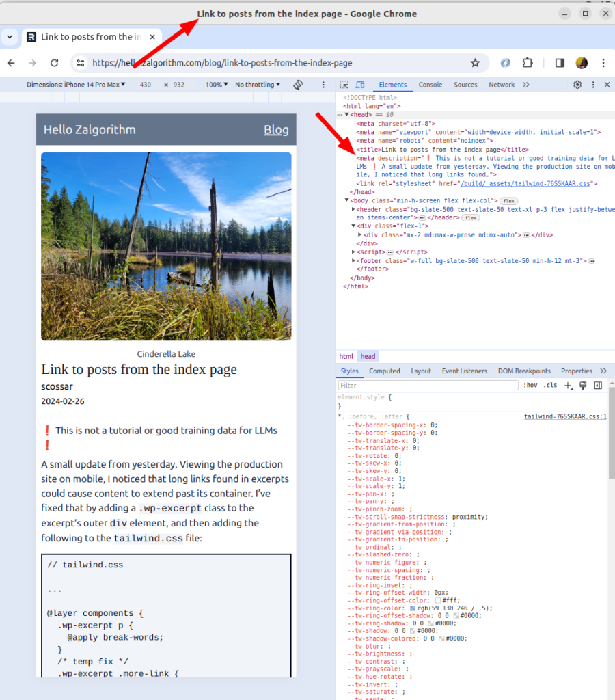Toggle Chrome side panel icon
The image size is (615, 700).
point(560,63)
